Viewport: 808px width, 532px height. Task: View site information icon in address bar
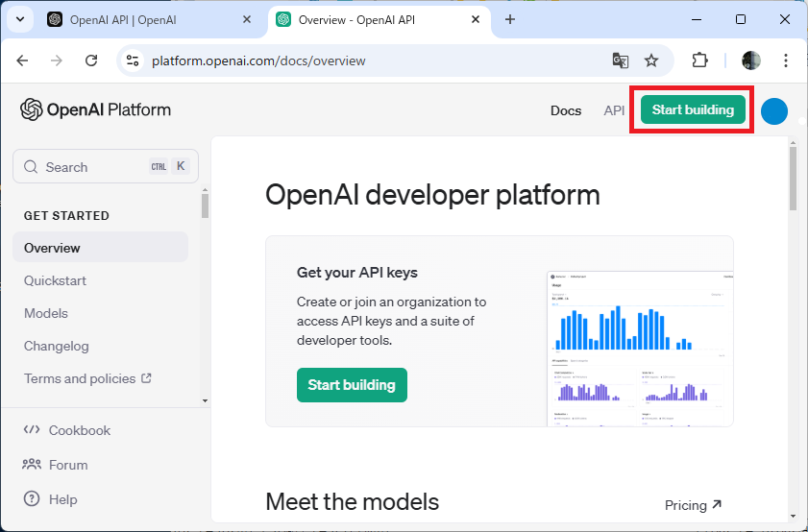point(133,60)
